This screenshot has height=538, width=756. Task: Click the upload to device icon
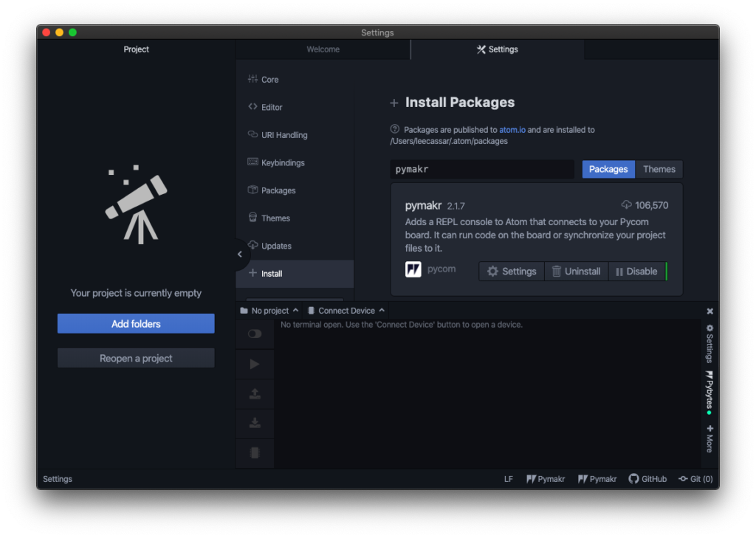pos(255,394)
